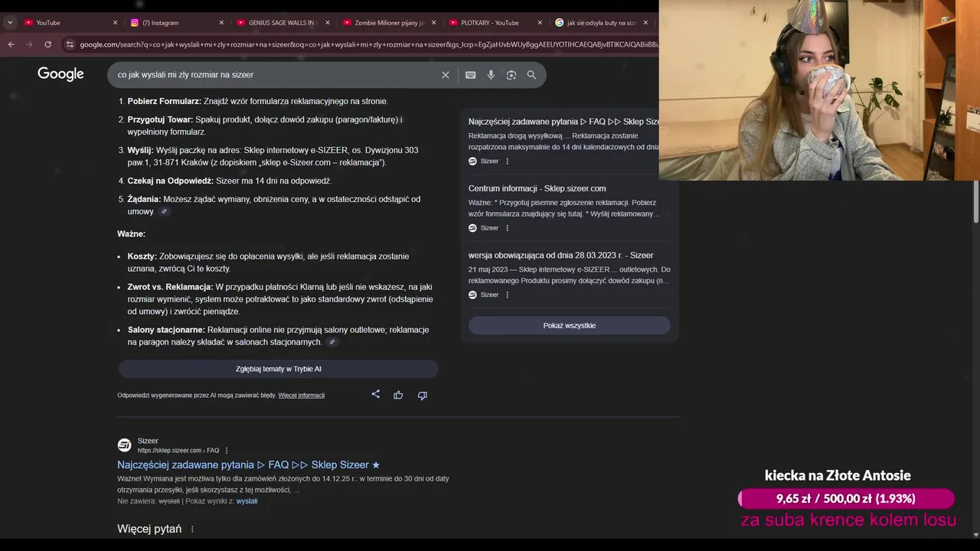Like the AI overview with thumbs up
Image resolution: width=980 pixels, height=551 pixels.
click(x=398, y=395)
